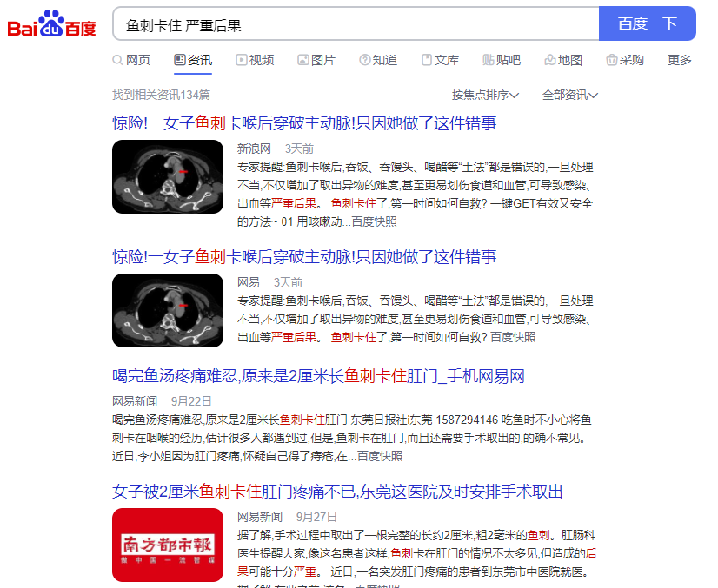Open the 喝完鱼汤疼痛难忍 article link

318,376
